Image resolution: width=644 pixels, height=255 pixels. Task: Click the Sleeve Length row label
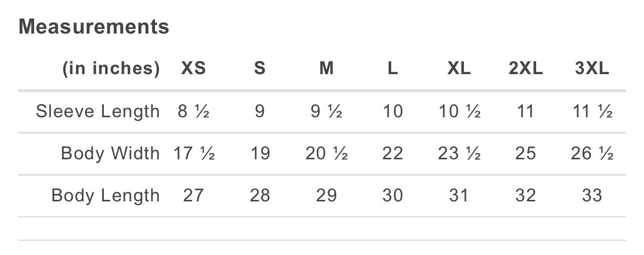click(98, 111)
